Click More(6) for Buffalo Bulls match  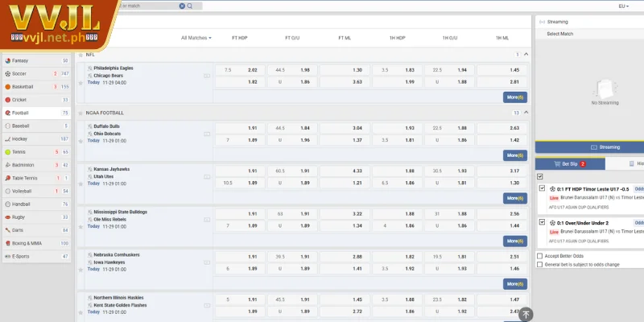515,155
